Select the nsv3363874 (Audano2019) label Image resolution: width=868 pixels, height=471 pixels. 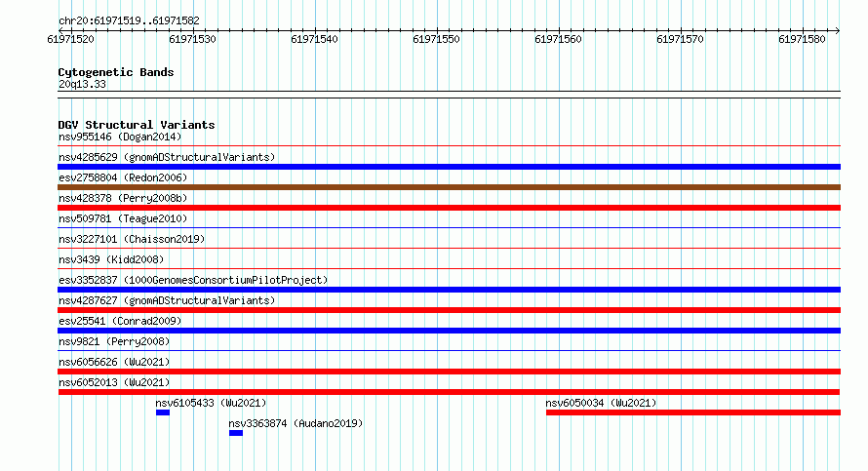(296, 423)
